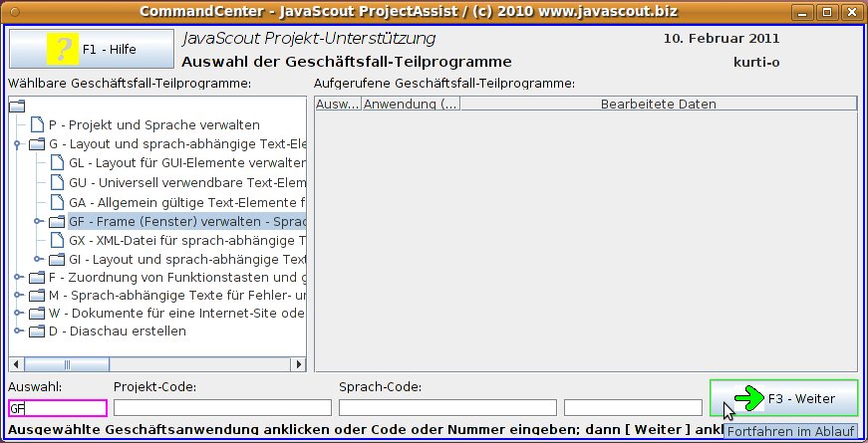Click the Bearbeitete Daten column header
This screenshot has height=443, width=868.
pyautogui.click(x=658, y=104)
